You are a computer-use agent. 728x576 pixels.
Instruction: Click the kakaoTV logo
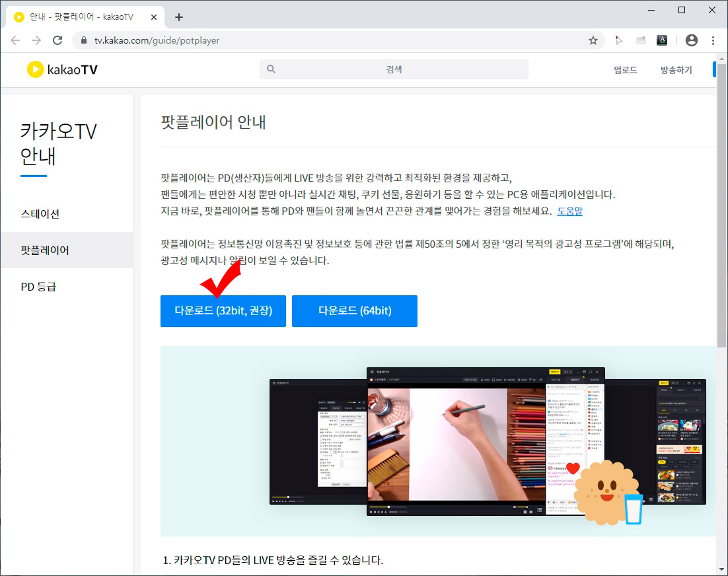point(62,69)
